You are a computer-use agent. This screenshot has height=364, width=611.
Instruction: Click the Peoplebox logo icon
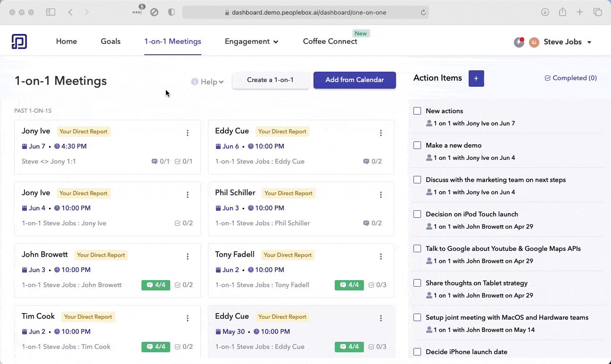[19, 41]
